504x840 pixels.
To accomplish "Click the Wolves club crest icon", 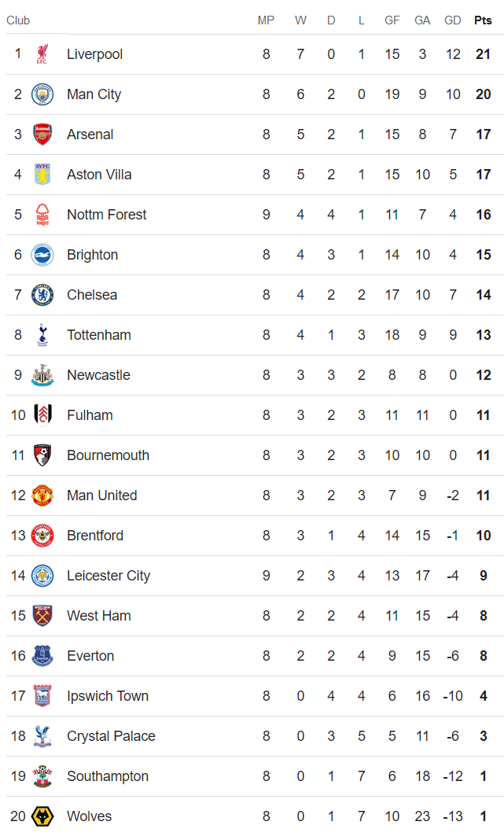I will point(42,816).
